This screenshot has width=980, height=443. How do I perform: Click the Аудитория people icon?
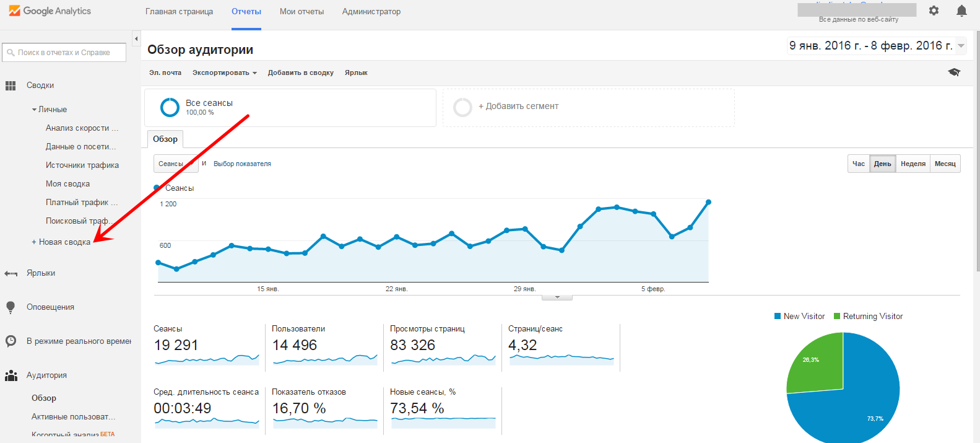(11, 375)
